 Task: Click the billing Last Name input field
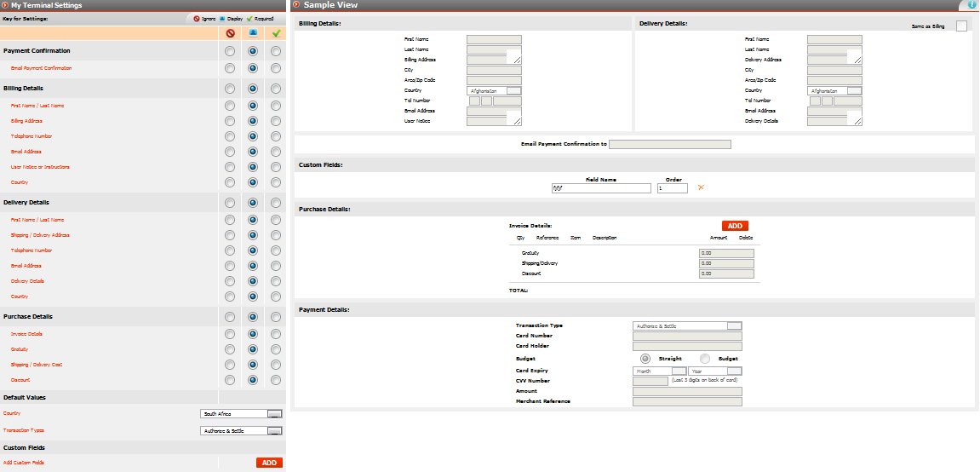[494, 49]
